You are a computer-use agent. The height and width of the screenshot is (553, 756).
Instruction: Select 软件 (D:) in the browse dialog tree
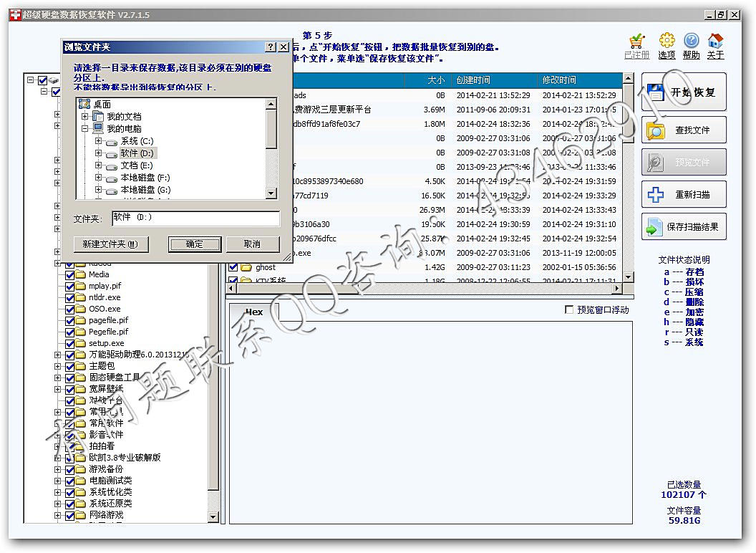(137, 153)
